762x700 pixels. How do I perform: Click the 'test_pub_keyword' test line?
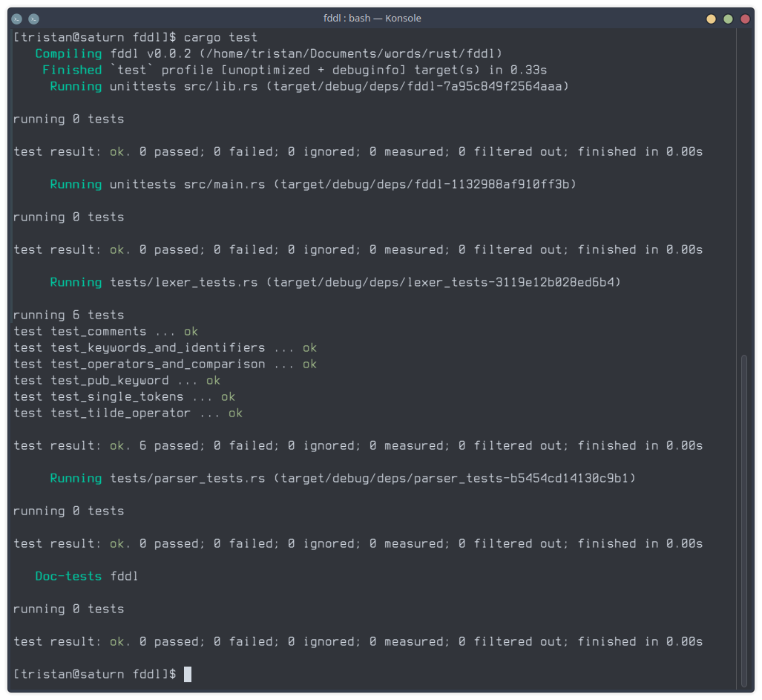(x=116, y=381)
